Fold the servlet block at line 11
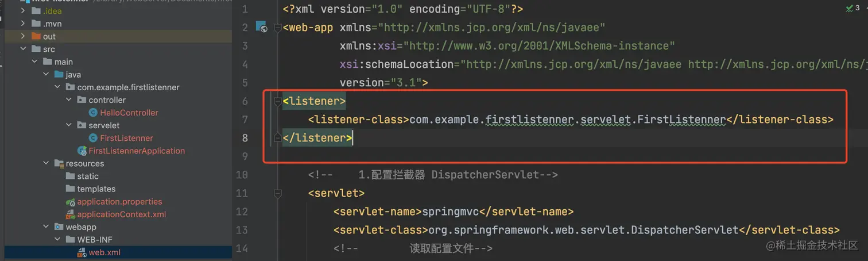The width and height of the screenshot is (868, 261). [x=278, y=193]
